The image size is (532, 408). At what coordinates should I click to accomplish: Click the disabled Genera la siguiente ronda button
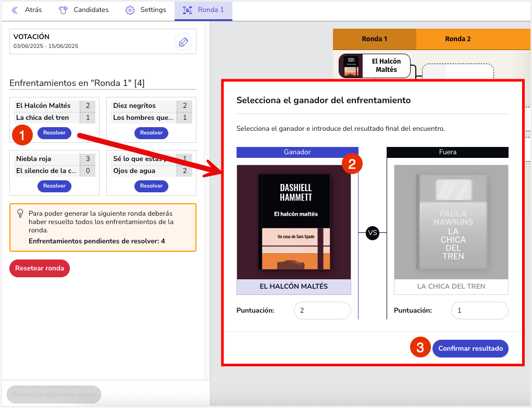coord(54,394)
